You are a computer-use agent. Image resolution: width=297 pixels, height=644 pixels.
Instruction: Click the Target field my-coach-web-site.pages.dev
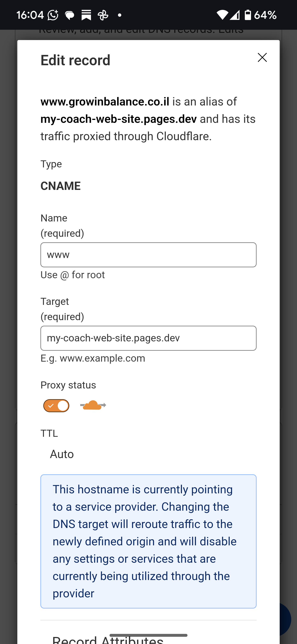(148, 338)
